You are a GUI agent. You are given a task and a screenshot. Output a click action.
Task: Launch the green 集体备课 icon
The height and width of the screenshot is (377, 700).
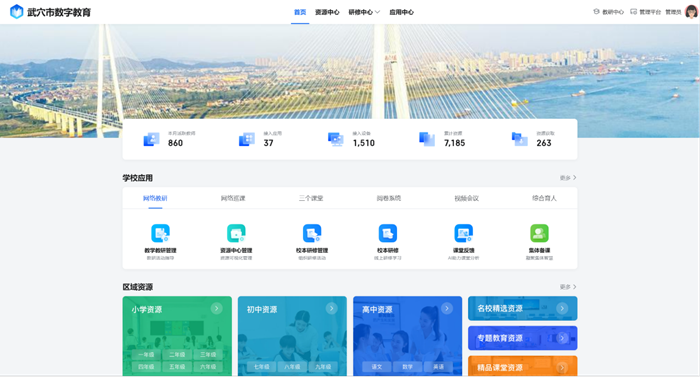[x=539, y=233]
